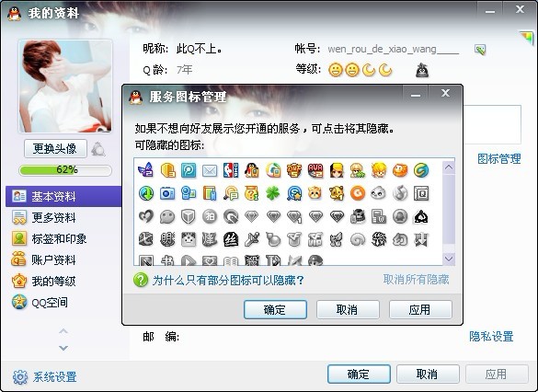The width and height of the screenshot is (538, 392).
Task: Click the envelope mail service icon
Action: (x=210, y=170)
